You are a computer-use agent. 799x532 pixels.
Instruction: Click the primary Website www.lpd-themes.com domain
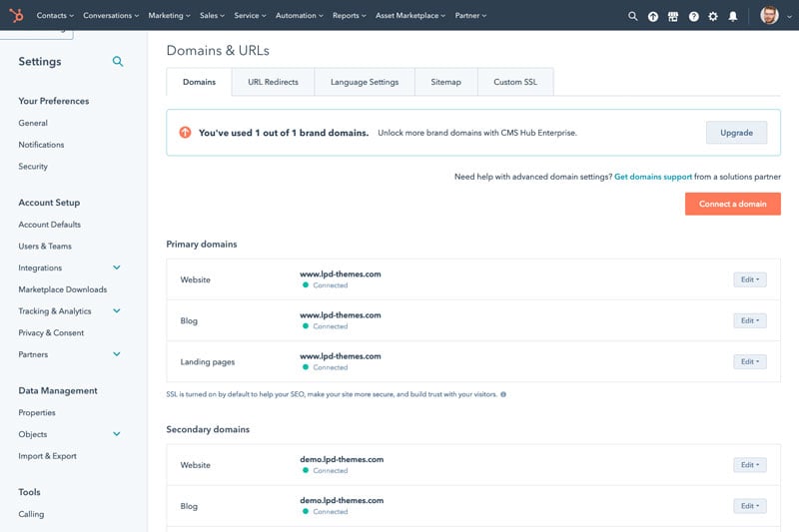click(x=341, y=273)
